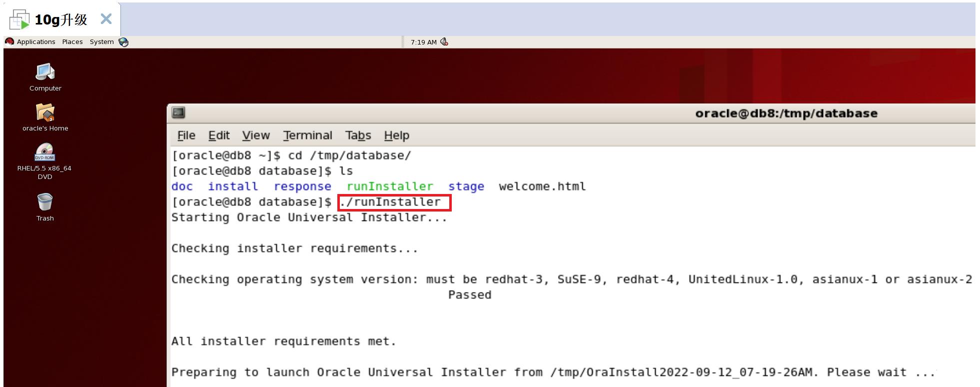Click 'All installer requirements met.' line
980x387 pixels.
284,341
